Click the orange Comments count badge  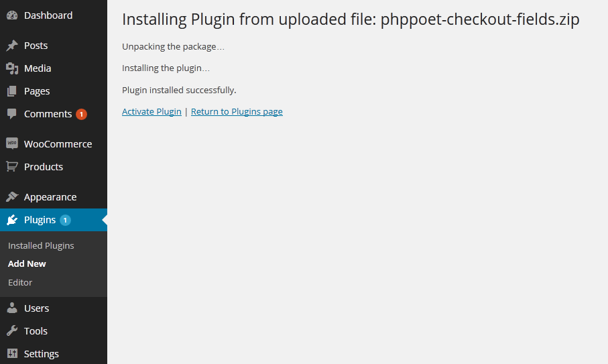coord(81,114)
